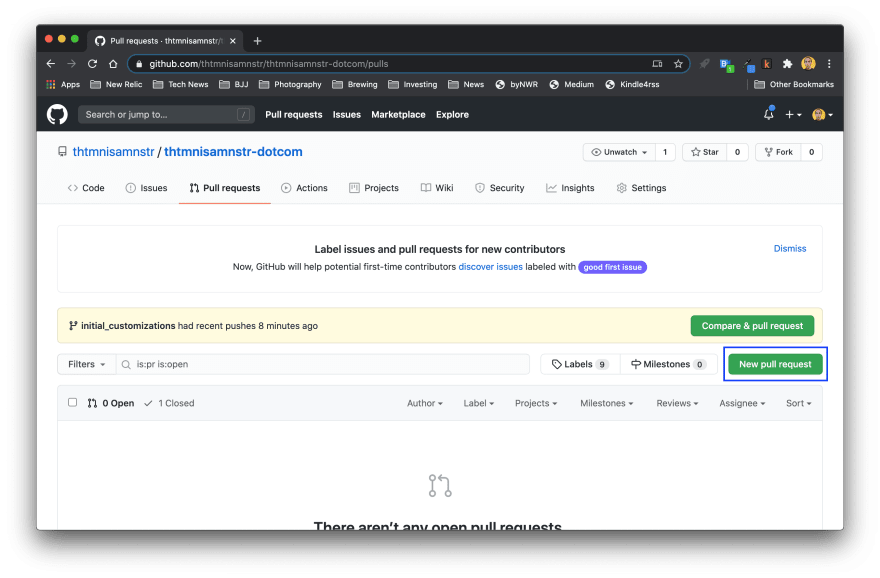Open the Author filter dropdown
880x578 pixels.
coord(425,403)
